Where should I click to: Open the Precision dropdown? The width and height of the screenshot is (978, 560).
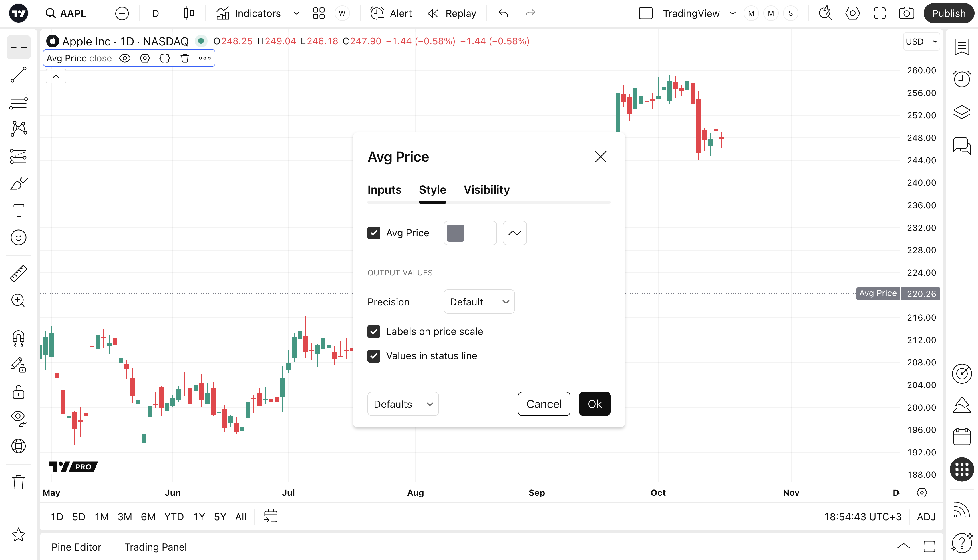tap(479, 302)
